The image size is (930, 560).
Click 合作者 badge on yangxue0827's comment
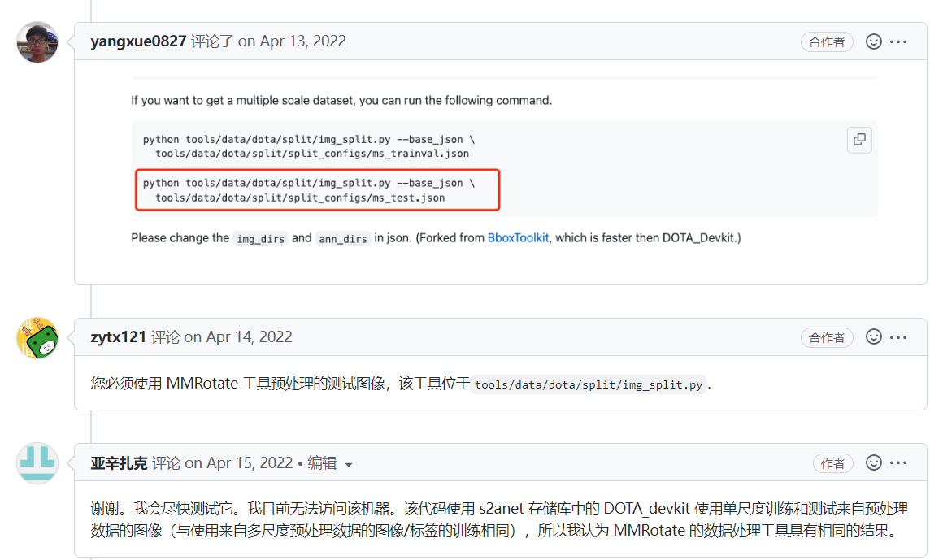(827, 42)
